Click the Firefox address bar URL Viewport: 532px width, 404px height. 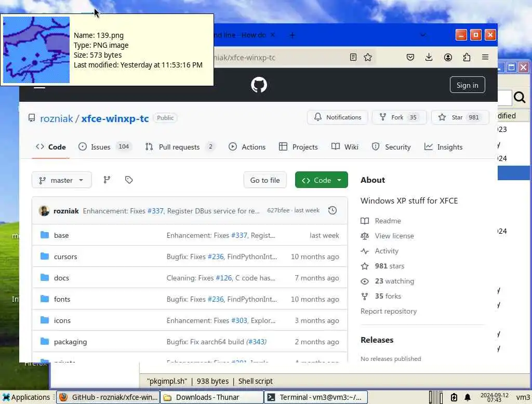point(244,57)
